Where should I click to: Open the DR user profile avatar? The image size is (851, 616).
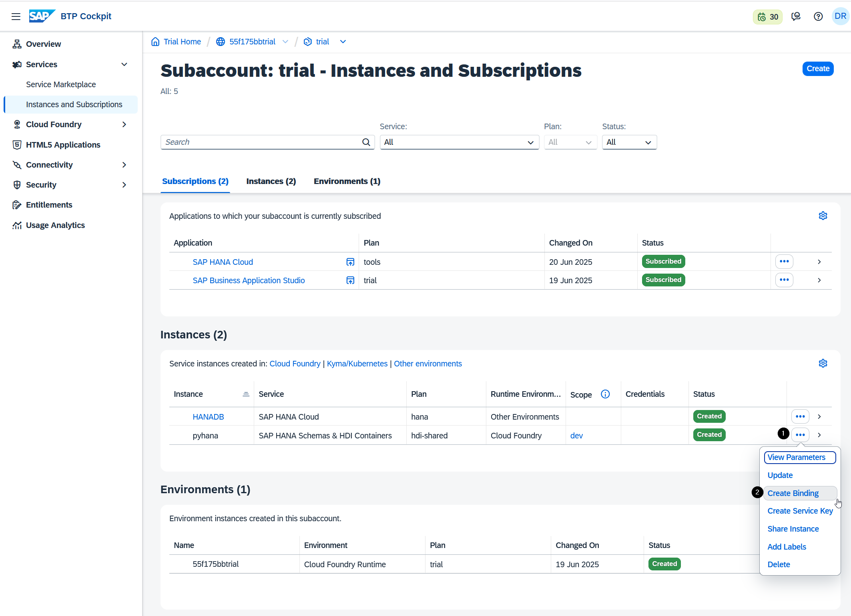[840, 16]
